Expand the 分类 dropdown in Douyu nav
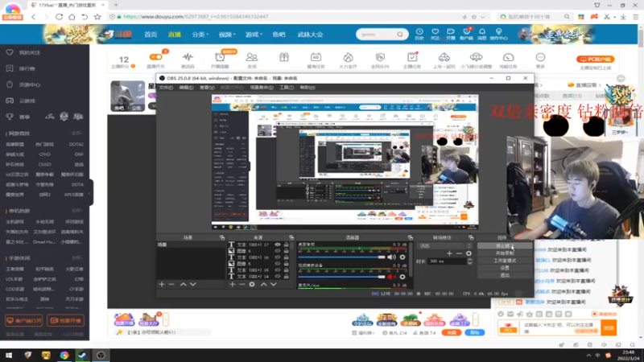The width and height of the screenshot is (644, 362). (200, 35)
